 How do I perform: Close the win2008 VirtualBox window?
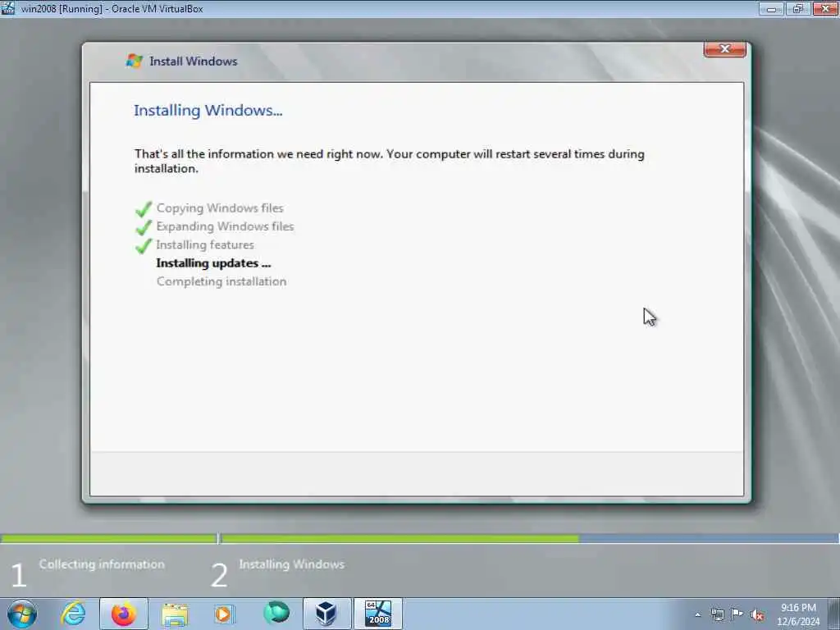coord(825,8)
